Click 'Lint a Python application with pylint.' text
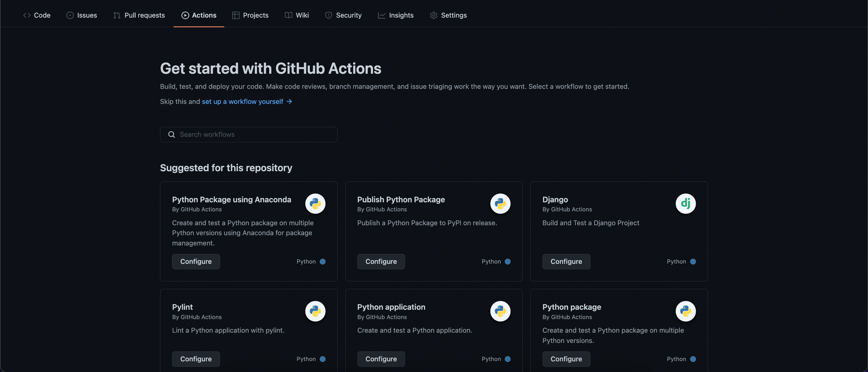The width and height of the screenshot is (868, 372). [x=228, y=330]
